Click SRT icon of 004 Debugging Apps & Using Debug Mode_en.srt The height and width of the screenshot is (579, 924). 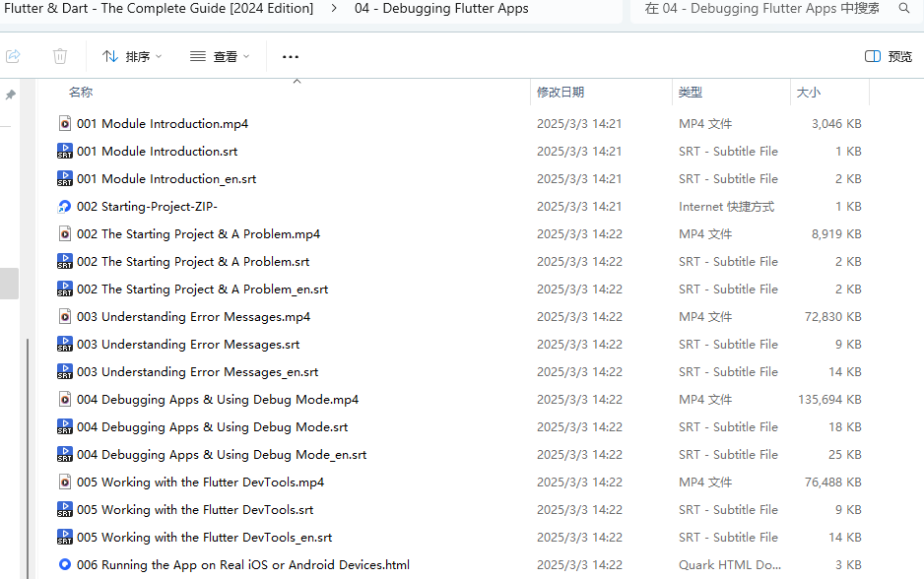pyautogui.click(x=65, y=455)
